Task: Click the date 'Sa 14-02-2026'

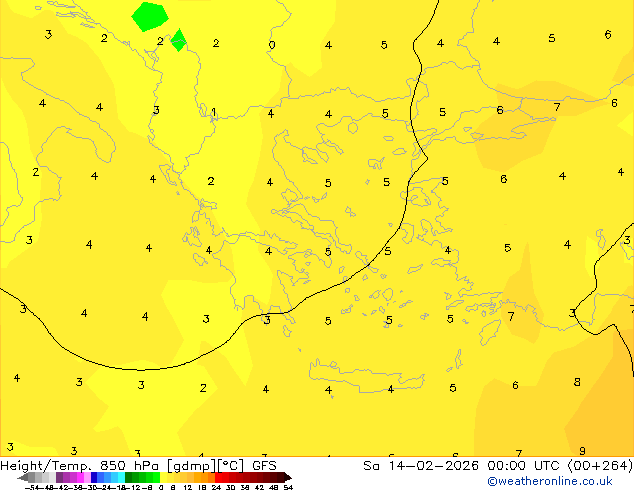Action: pyautogui.click(x=421, y=466)
